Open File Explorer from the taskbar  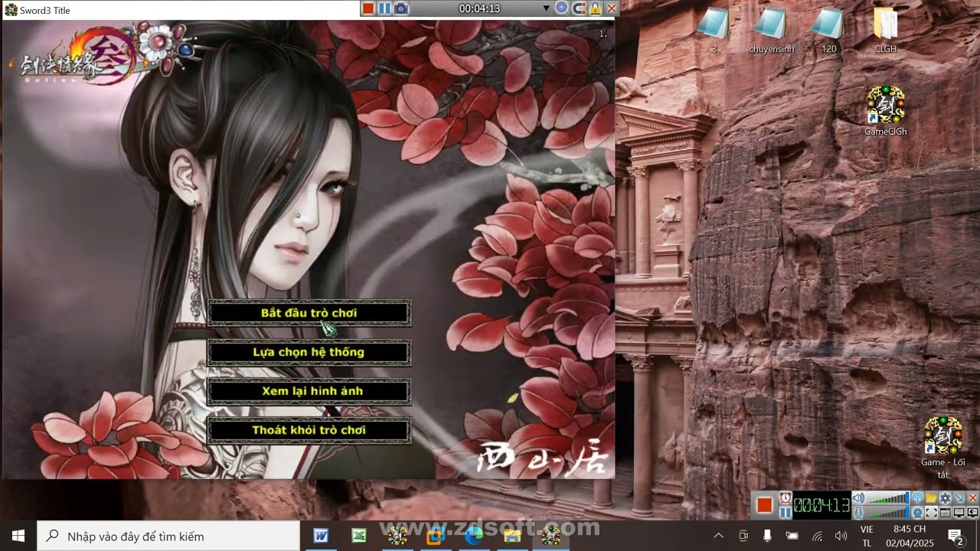(512, 536)
